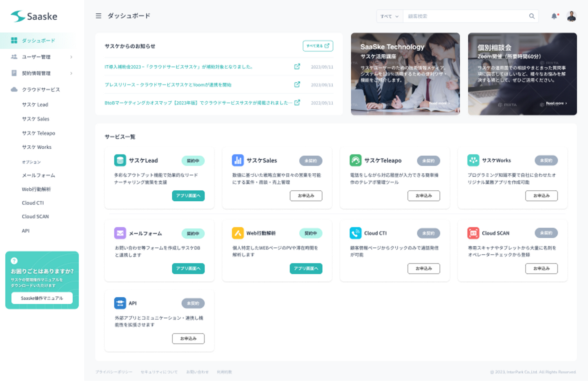
Task: Click アプリ画面へ on the サスケLead card
Action: [188, 196]
